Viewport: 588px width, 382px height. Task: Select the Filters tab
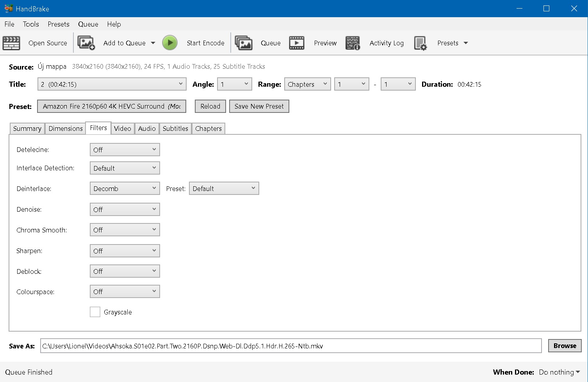(x=98, y=128)
